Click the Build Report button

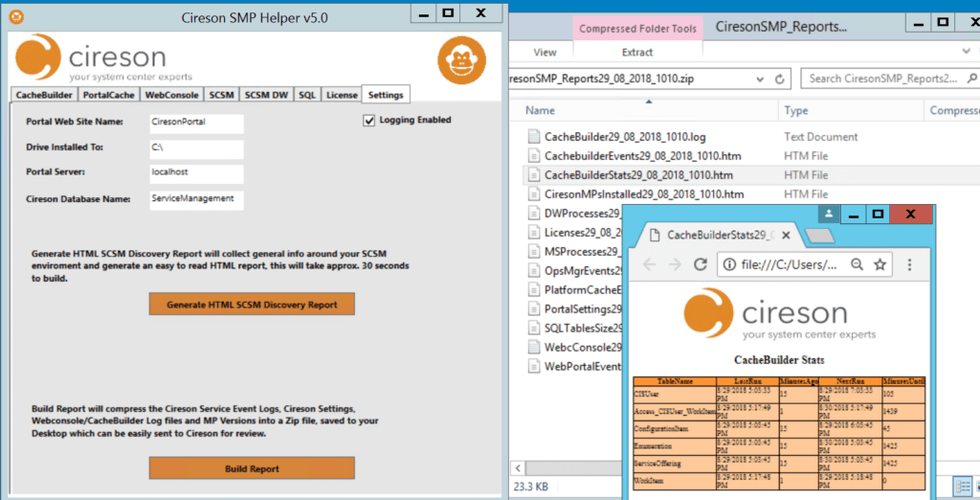pos(252,468)
